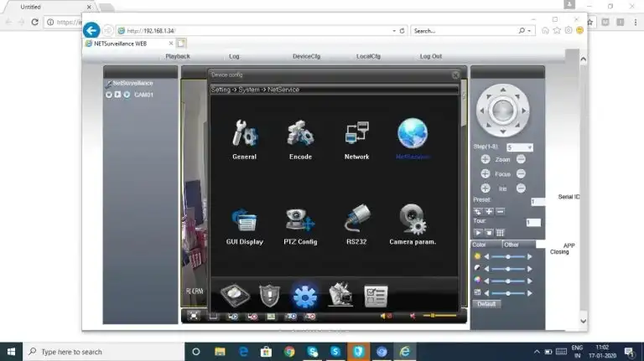Image resolution: width=644 pixels, height=361 pixels.
Task: Click the Default button
Action: (x=486, y=304)
